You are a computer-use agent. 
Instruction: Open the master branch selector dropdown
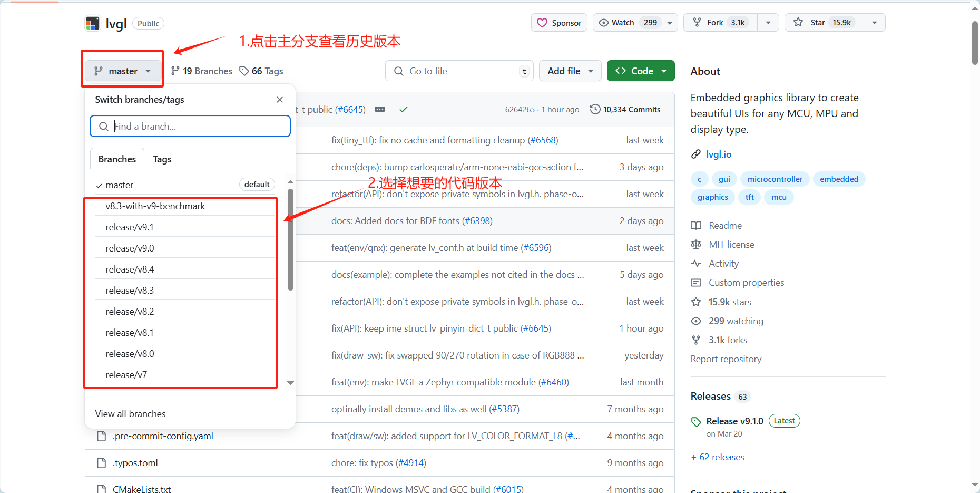123,71
